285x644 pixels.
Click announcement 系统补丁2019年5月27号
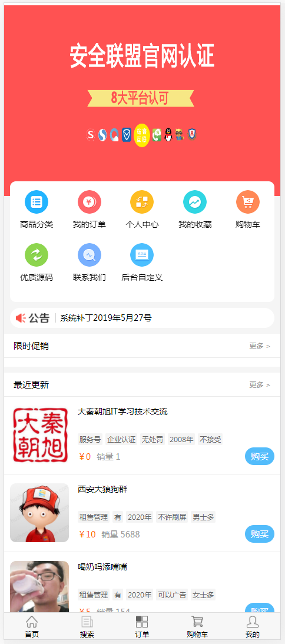[106, 318]
